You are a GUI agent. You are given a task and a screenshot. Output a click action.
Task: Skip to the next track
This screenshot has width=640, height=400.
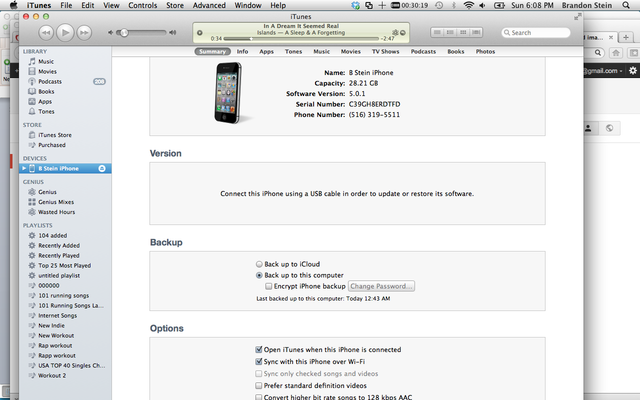(84, 33)
